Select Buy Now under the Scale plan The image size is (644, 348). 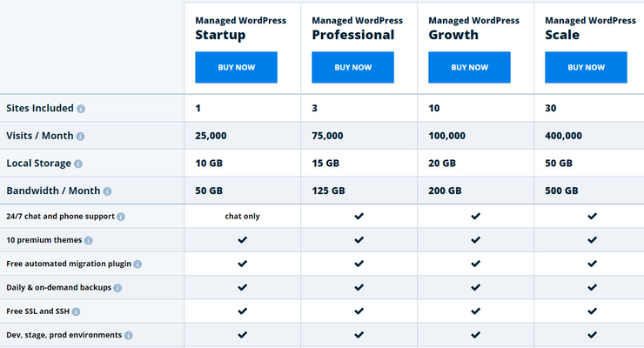click(586, 67)
